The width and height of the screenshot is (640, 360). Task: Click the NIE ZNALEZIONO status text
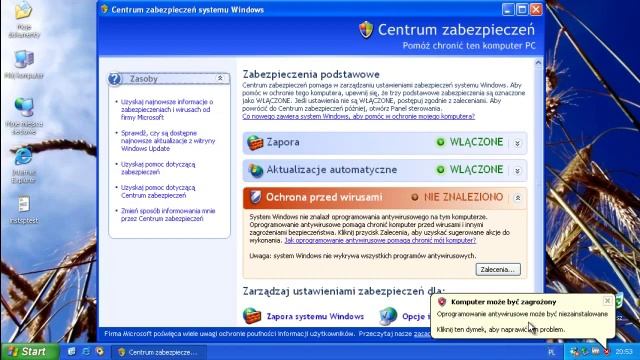pos(463,197)
